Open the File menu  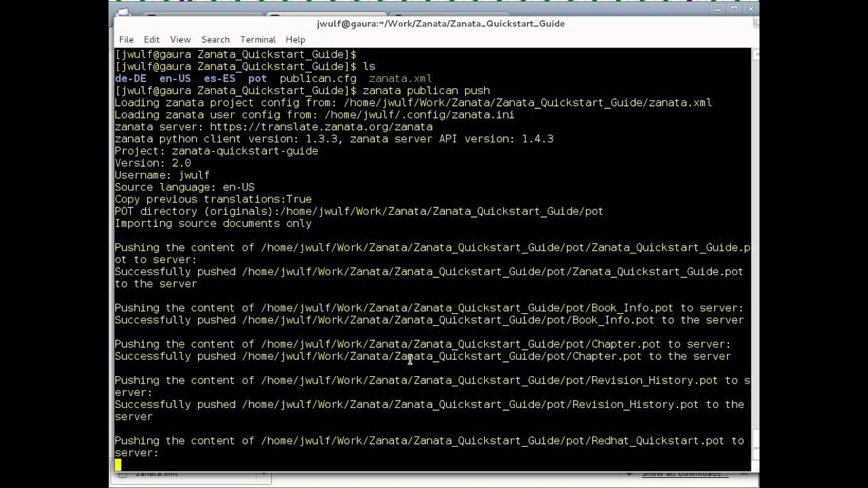126,39
